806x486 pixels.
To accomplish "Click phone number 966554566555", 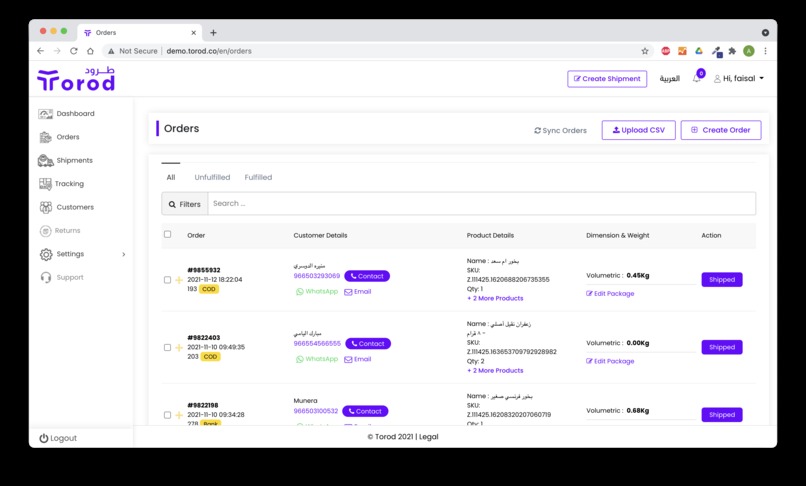I will 317,344.
